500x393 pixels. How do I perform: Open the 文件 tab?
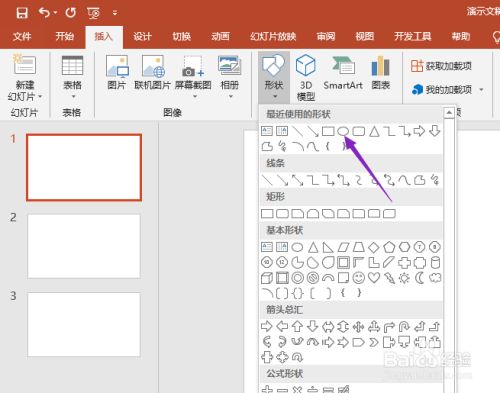point(22,36)
